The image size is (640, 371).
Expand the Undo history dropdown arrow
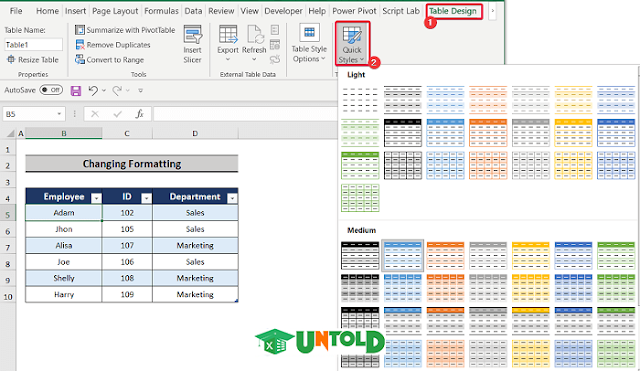[104, 90]
